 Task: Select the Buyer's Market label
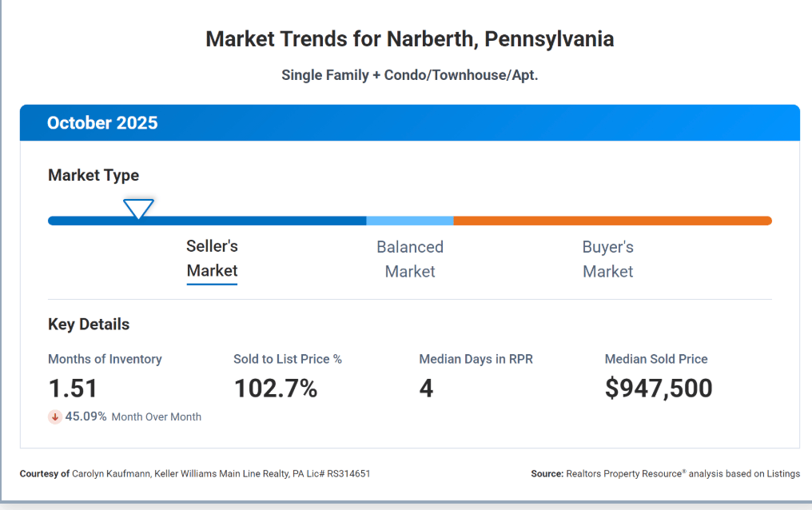pyautogui.click(x=607, y=259)
